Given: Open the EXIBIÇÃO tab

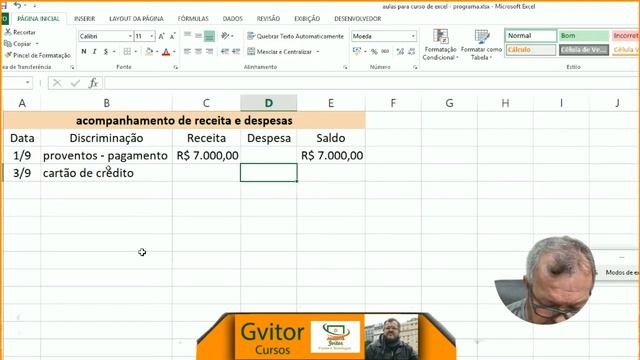Looking at the screenshot, I should coord(307,19).
